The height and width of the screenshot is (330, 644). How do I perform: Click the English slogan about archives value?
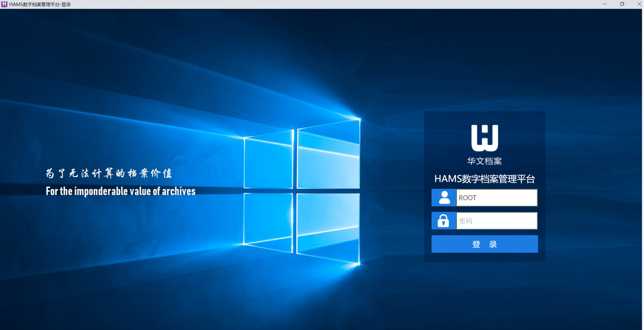click(x=121, y=191)
